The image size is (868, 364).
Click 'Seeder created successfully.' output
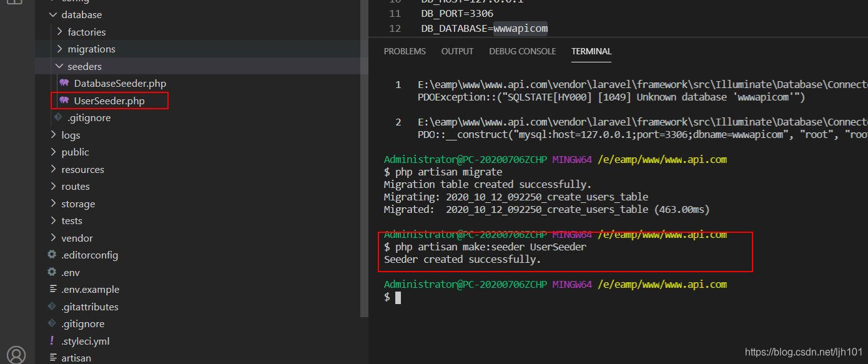coord(463,259)
